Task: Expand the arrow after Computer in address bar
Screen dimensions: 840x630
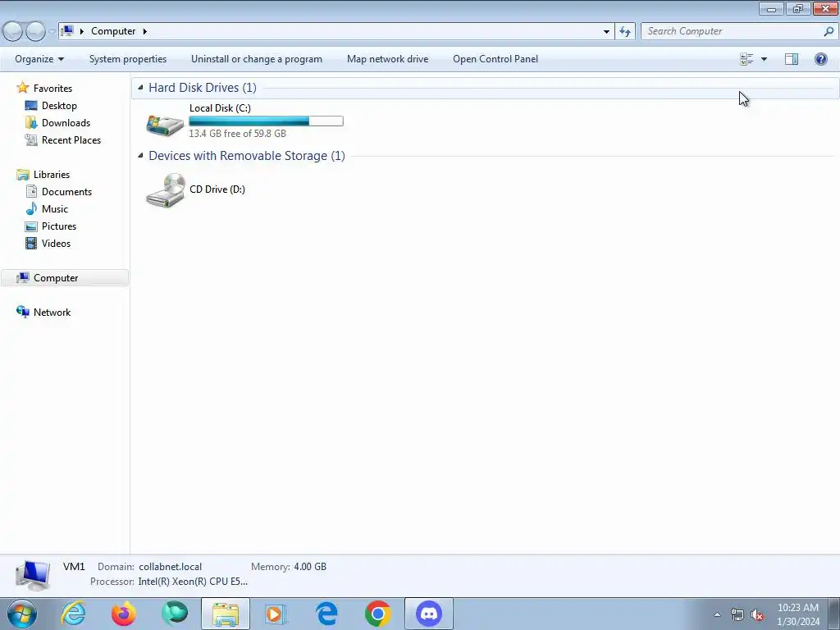Action: click(144, 31)
